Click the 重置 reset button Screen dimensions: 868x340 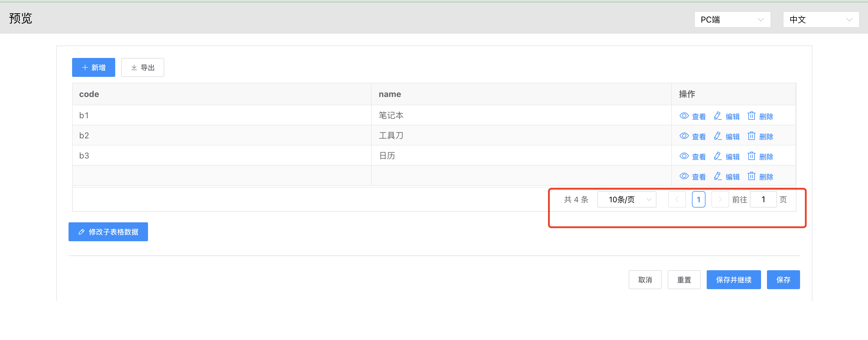684,280
